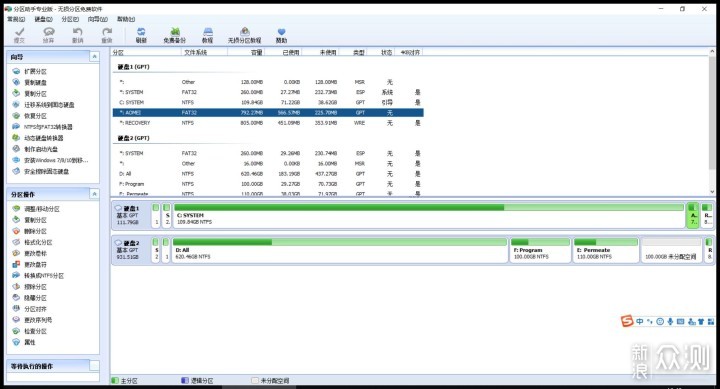
Task: Click the Sogou input method S icon
Action: pos(627,321)
